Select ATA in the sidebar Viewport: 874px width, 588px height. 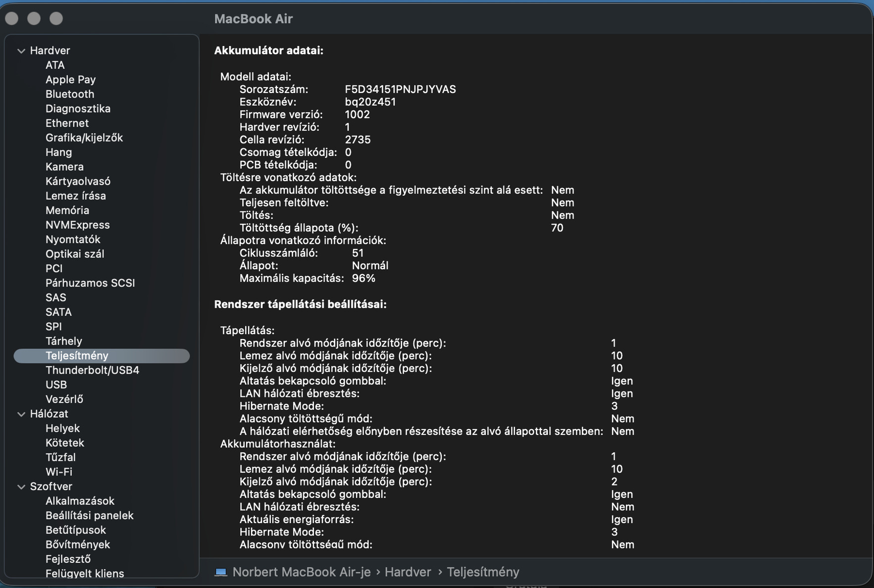click(x=55, y=65)
